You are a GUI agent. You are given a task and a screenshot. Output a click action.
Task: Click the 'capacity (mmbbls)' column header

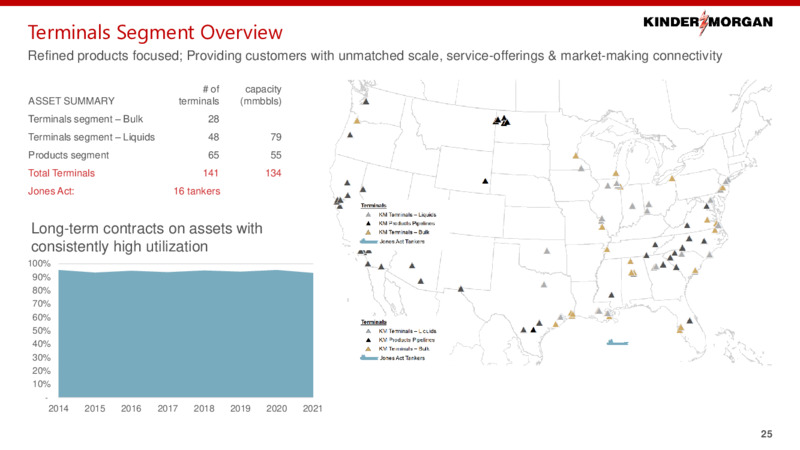click(261, 95)
